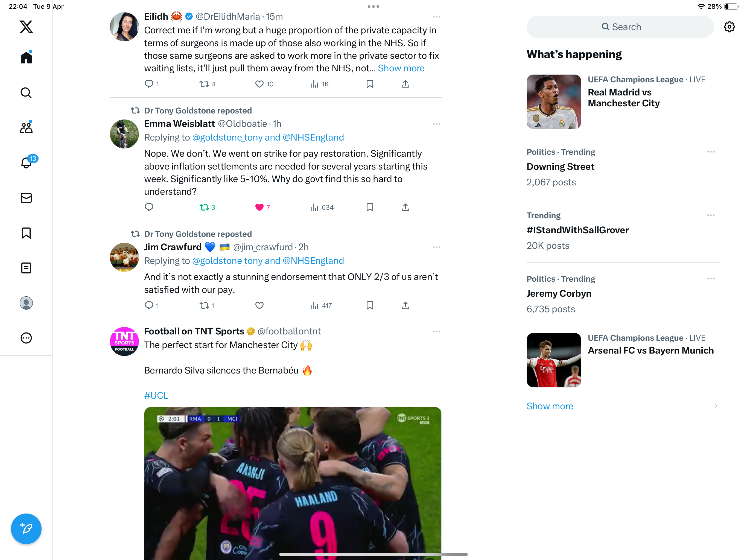Open more options on Eilidh's post
Viewport: 747px width, 560px height.
click(x=437, y=17)
